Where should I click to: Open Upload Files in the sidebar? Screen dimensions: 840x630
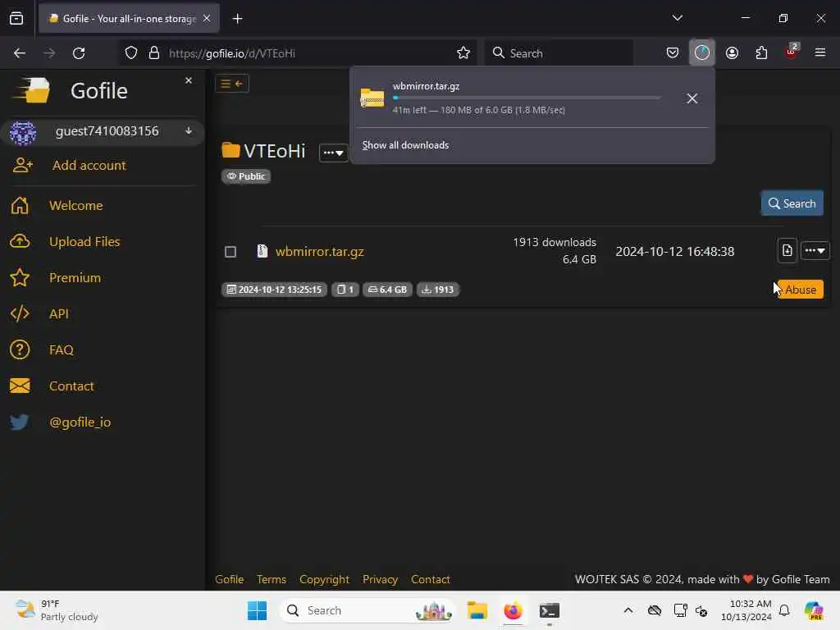84,242
